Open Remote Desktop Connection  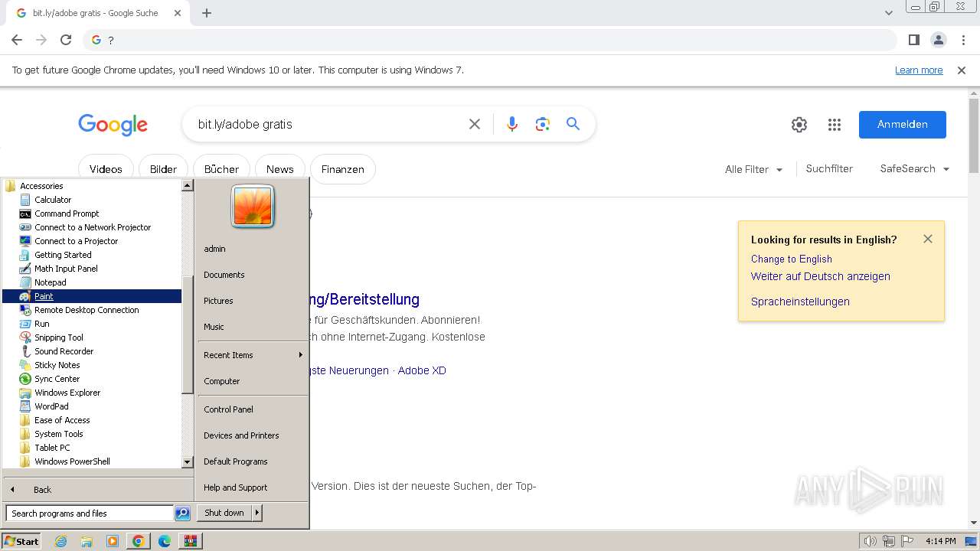pos(87,310)
